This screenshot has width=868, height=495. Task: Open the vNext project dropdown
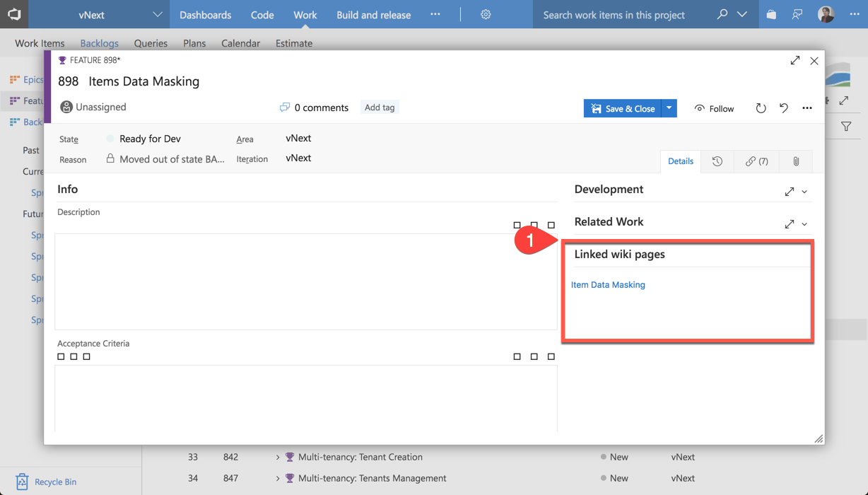point(157,15)
